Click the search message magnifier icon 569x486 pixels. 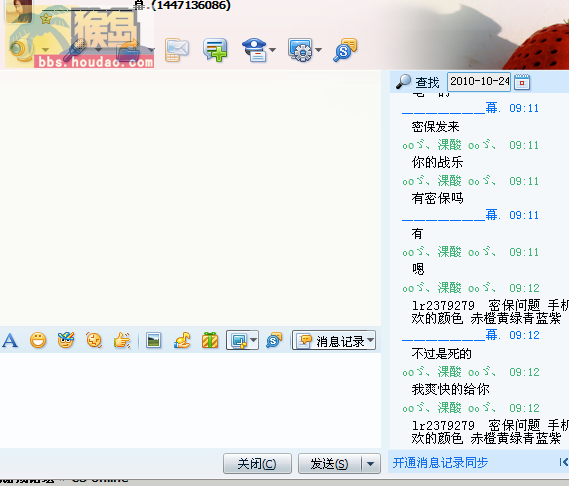click(403, 82)
